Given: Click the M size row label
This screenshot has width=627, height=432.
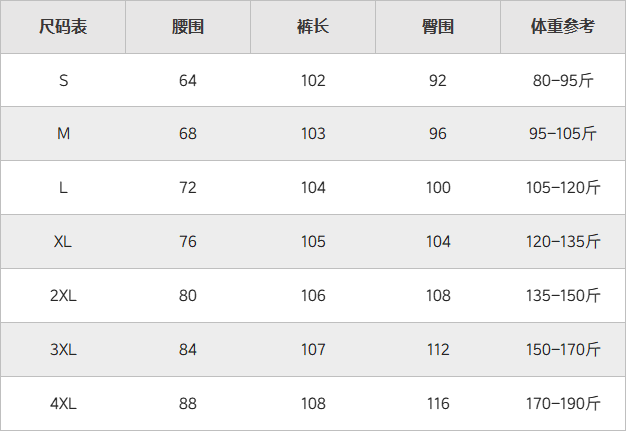Looking at the screenshot, I should coord(63,134).
